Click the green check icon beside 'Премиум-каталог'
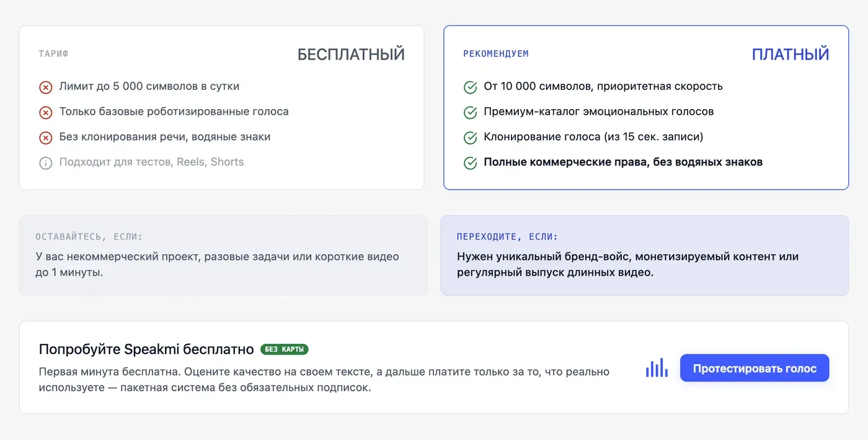This screenshot has width=868, height=440. coord(470,113)
